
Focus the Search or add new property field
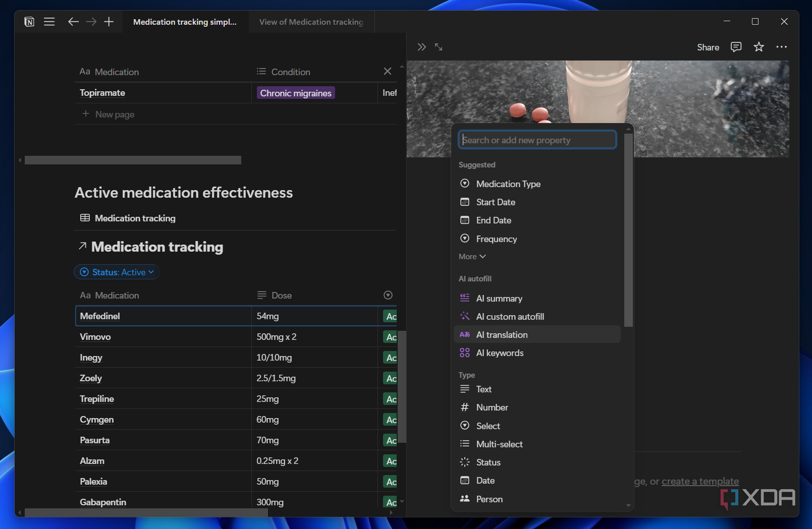tap(537, 140)
